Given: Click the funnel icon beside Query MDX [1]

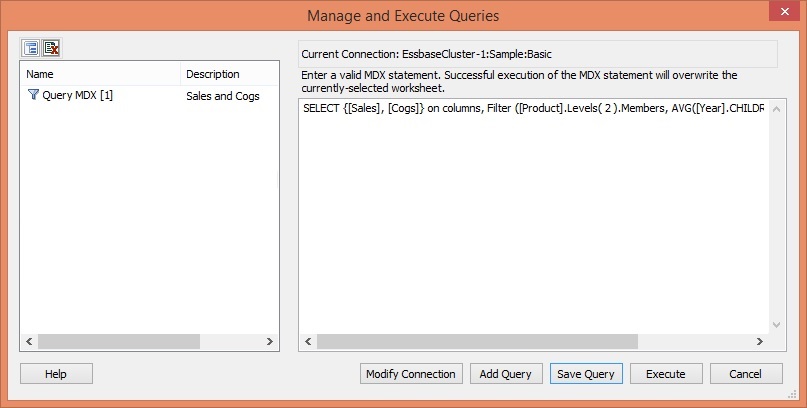Looking at the screenshot, I should (33, 96).
